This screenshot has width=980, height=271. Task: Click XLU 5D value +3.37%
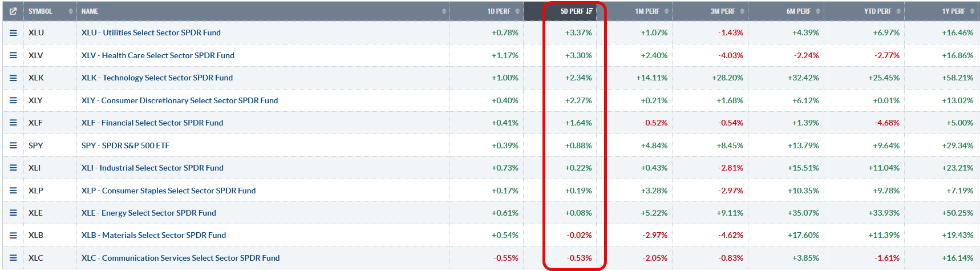[x=578, y=33]
